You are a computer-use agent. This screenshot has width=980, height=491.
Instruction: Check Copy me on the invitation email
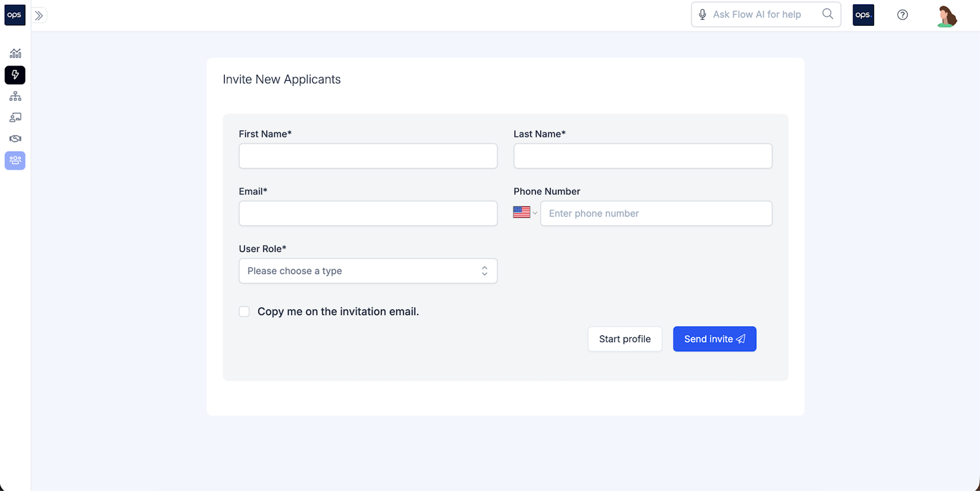point(244,311)
